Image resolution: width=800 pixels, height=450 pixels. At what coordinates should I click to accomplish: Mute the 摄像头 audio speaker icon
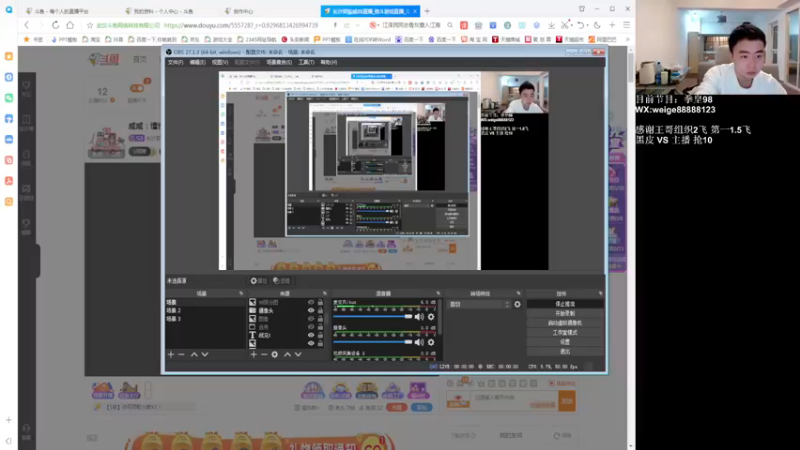[419, 342]
